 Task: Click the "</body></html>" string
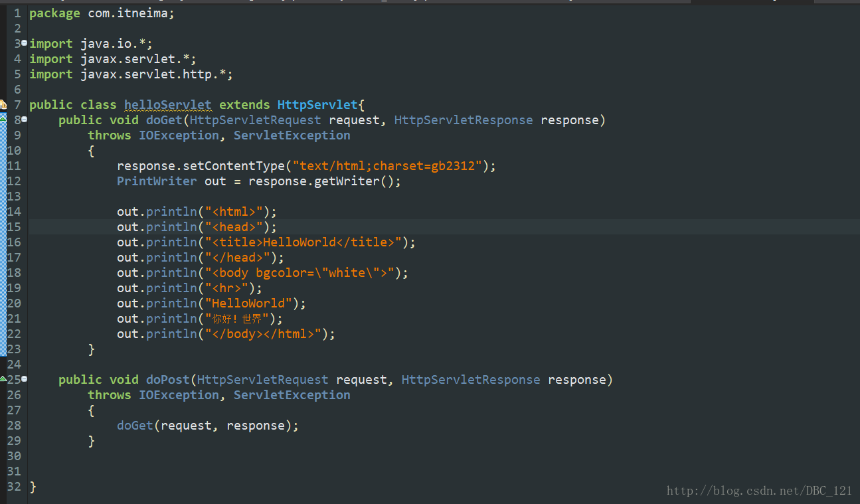(263, 334)
